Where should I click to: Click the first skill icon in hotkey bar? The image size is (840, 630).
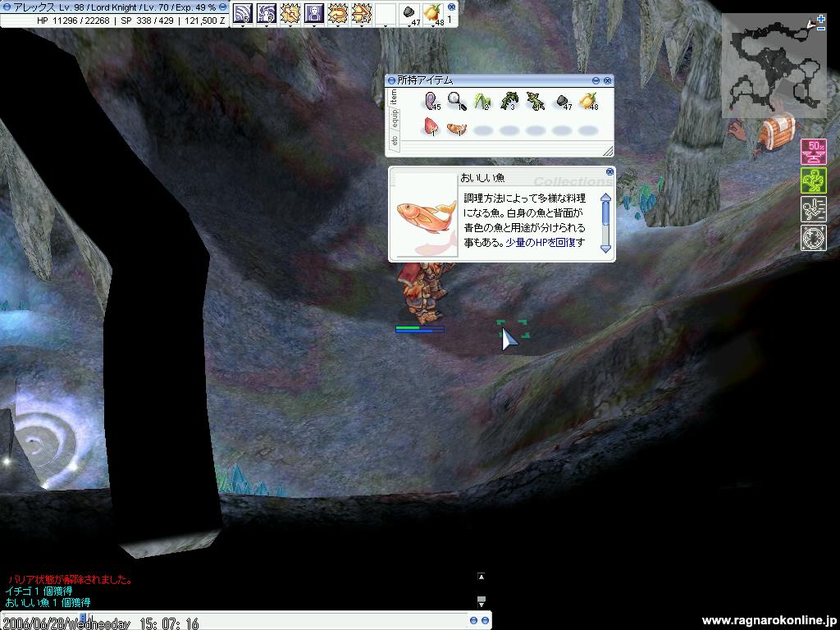(243, 13)
